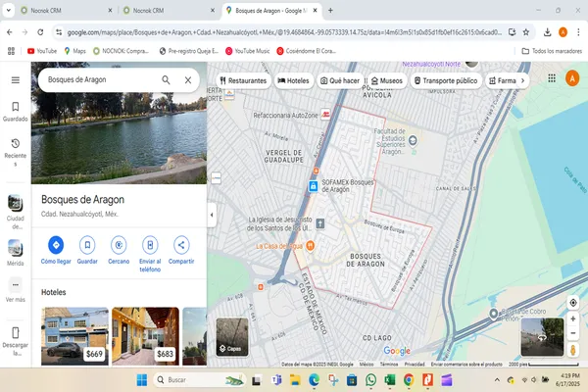588x392 pixels.
Task: Open the YouTube Music bookmark
Action: [248, 51]
